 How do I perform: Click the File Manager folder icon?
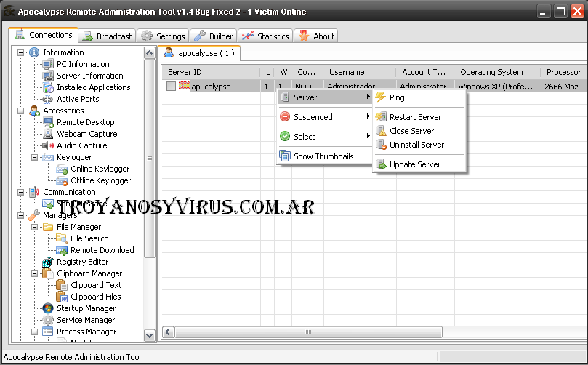(48, 227)
